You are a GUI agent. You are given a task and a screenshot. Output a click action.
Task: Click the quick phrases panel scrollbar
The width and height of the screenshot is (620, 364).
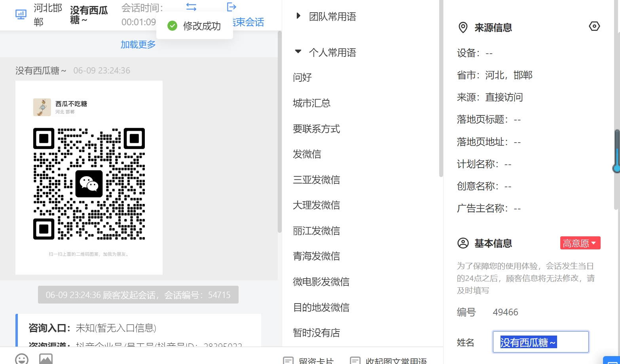441,88
